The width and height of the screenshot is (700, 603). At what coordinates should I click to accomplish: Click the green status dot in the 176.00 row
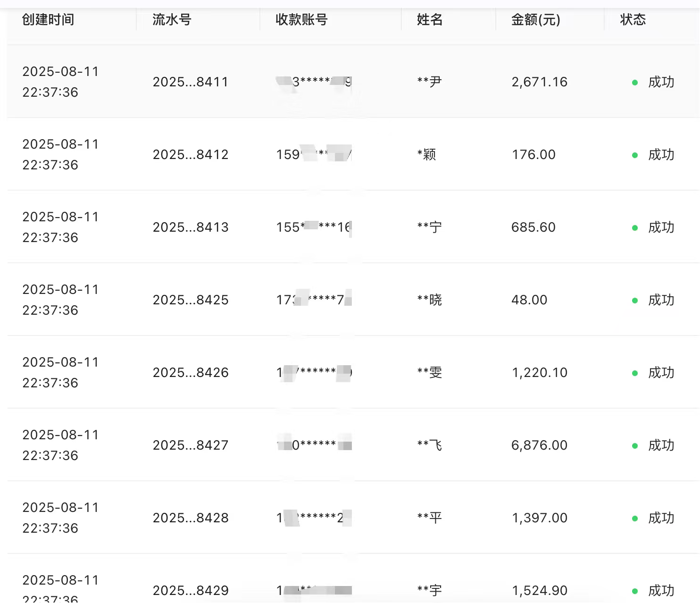tap(635, 155)
